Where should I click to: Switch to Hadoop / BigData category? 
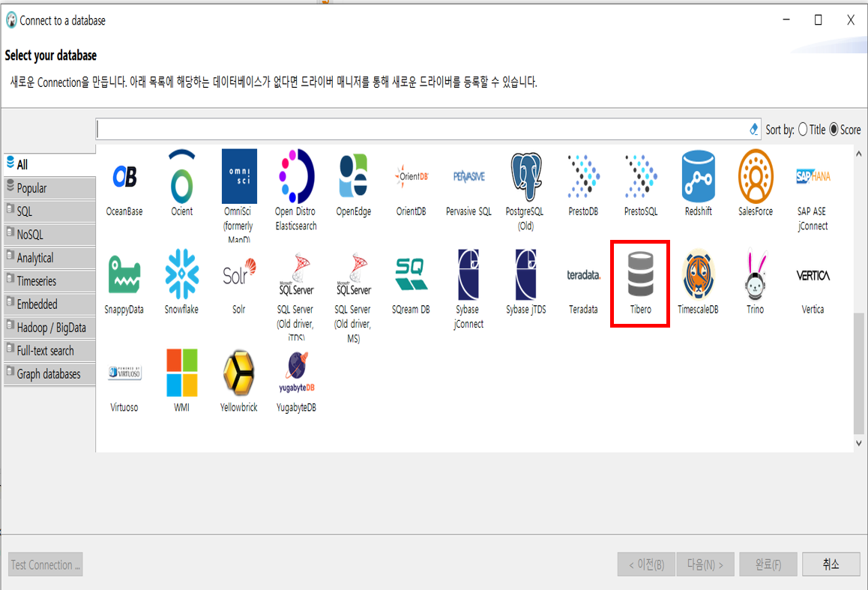point(49,327)
